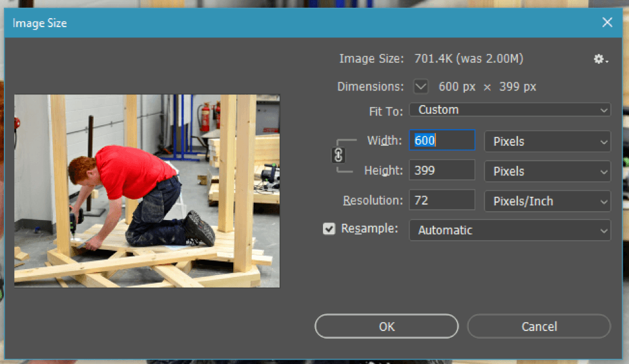This screenshot has height=364, width=629.
Task: Click the OK button
Action: (x=386, y=327)
